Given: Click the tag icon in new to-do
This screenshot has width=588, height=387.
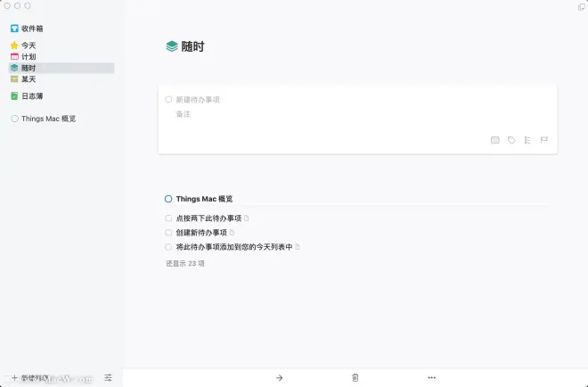Looking at the screenshot, I should (511, 140).
